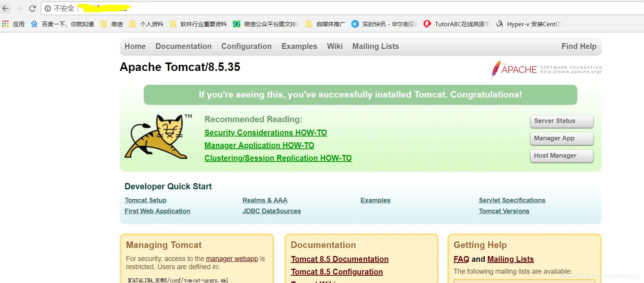This screenshot has width=644, height=283.
Task: Open the Realms & AAA link
Action: coord(265,200)
